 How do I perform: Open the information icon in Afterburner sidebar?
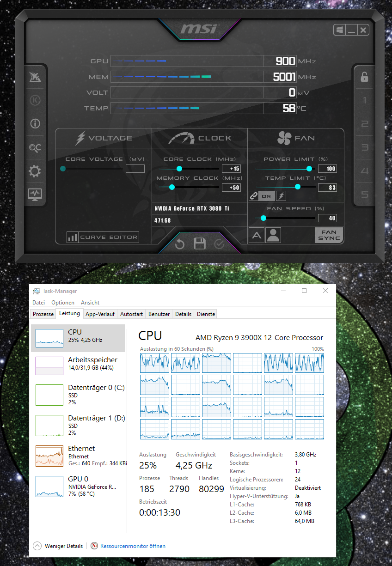pos(35,124)
